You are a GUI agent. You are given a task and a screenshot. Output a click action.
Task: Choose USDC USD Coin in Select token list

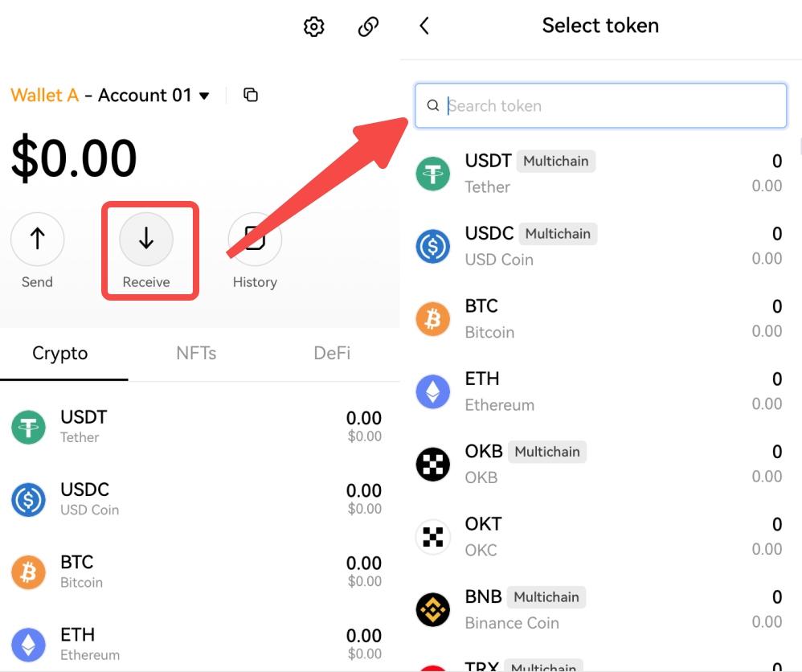pos(599,246)
